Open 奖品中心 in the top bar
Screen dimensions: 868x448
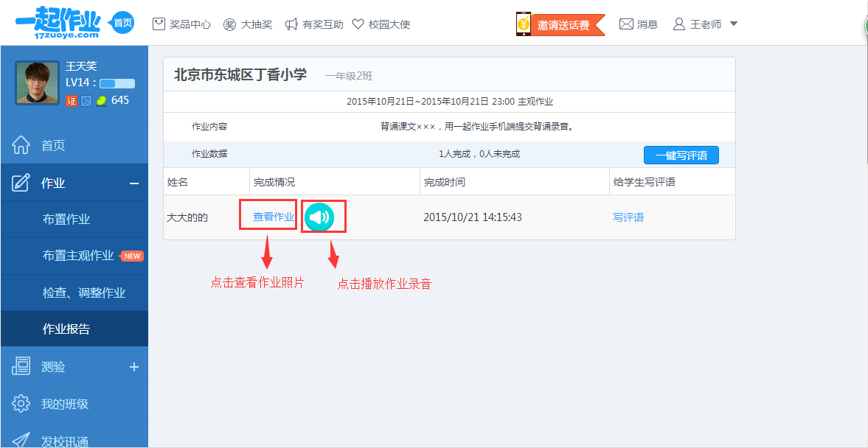coord(190,24)
